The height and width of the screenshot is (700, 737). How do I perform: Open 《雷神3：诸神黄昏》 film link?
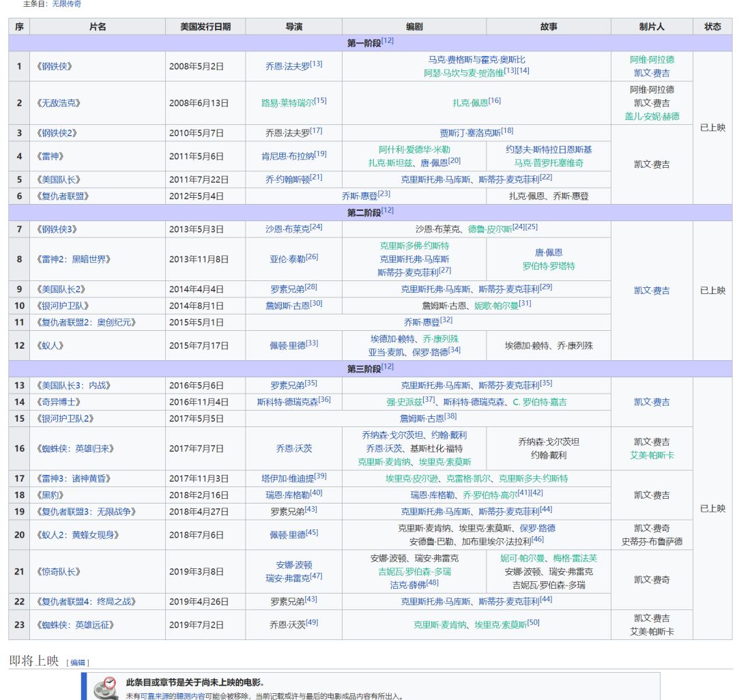[73, 478]
